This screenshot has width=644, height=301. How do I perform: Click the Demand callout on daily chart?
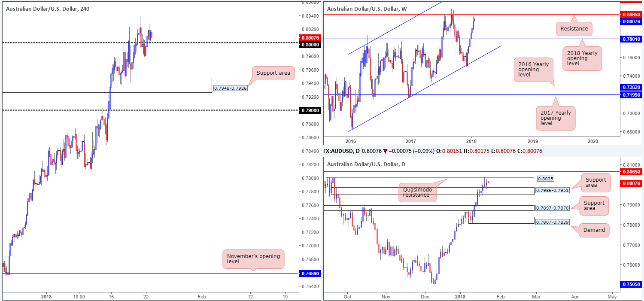tap(594, 230)
